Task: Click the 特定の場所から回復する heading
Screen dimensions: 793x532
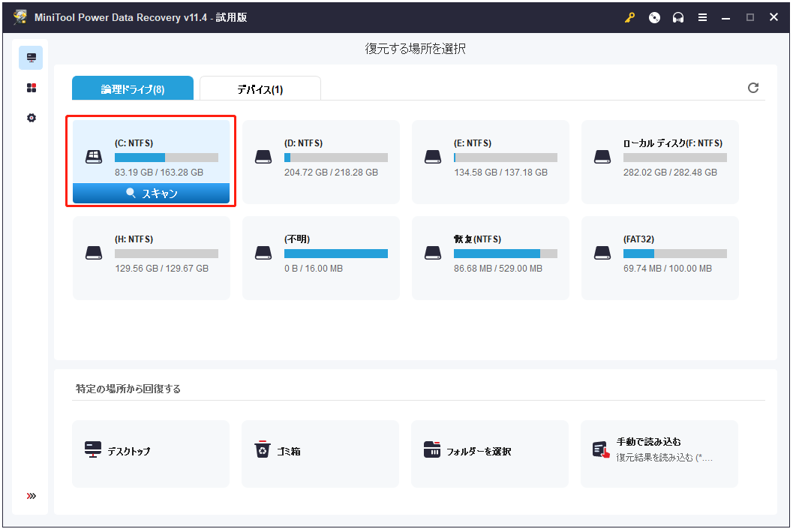Action: click(128, 389)
